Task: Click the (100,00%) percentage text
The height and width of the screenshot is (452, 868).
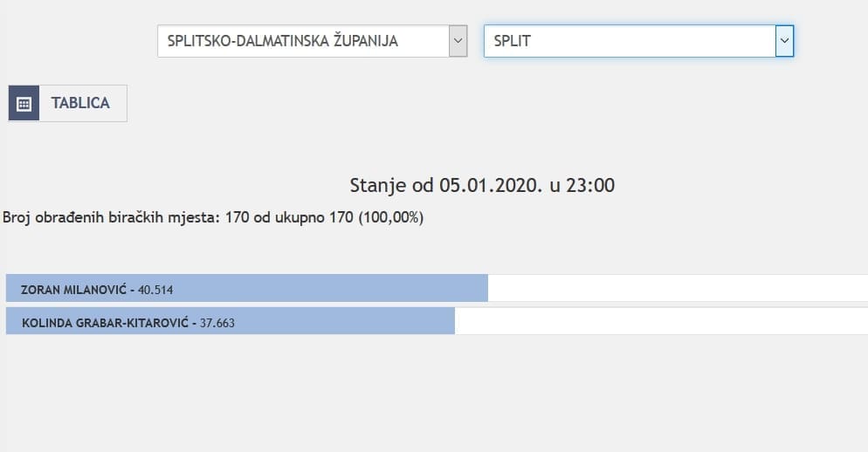Action: tap(390, 217)
